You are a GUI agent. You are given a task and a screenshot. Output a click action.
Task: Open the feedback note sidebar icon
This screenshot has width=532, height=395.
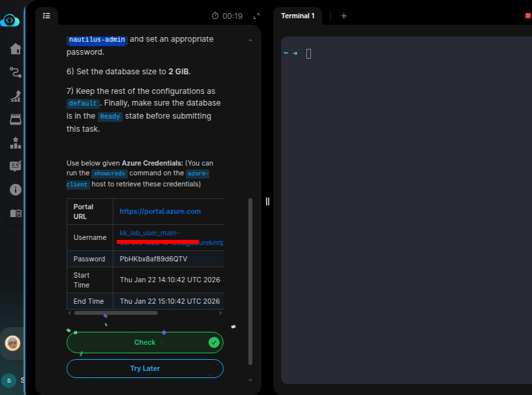coord(15,166)
